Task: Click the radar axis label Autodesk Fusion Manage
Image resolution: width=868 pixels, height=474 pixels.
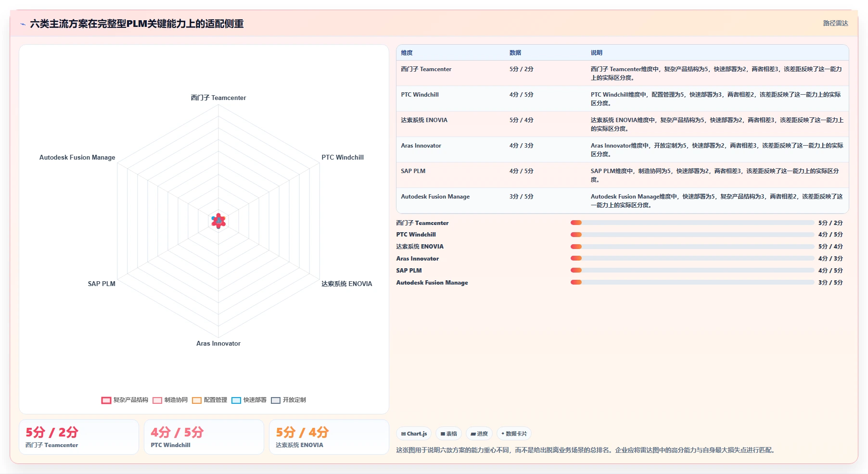Action: [x=77, y=157]
